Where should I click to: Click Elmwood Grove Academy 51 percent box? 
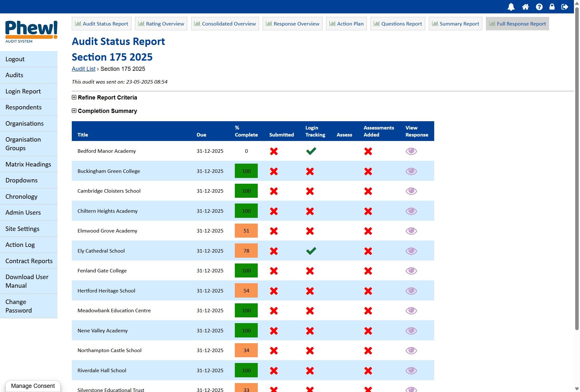point(246,231)
